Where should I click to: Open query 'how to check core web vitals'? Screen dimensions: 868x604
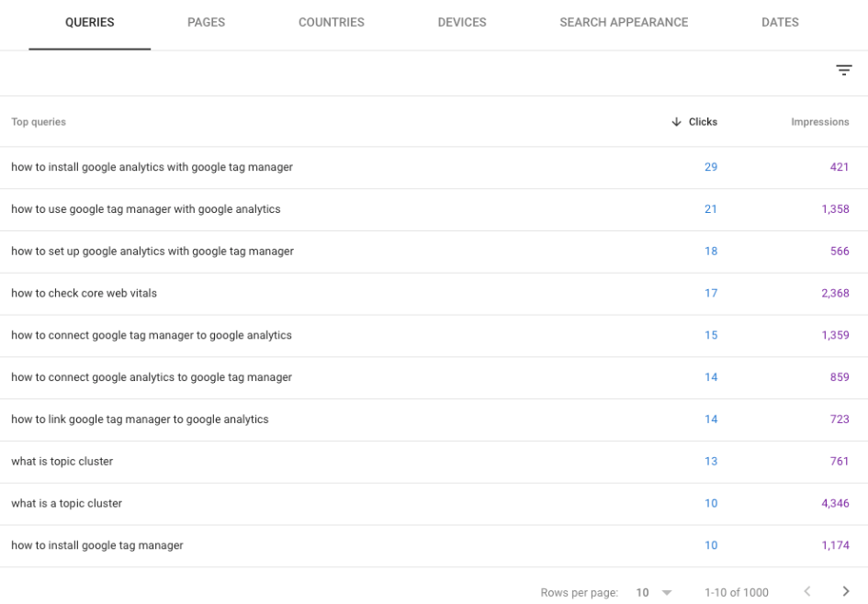(x=434, y=294)
